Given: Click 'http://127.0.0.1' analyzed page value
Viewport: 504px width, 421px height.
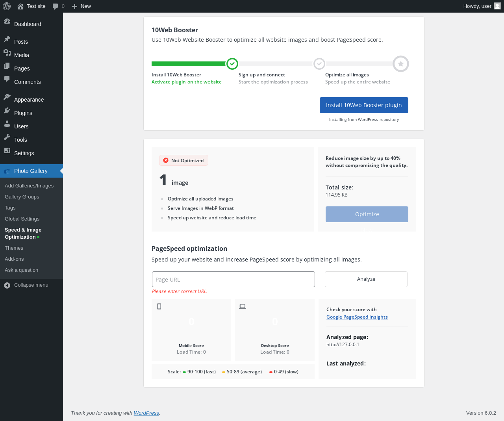Looking at the screenshot, I should point(343,345).
